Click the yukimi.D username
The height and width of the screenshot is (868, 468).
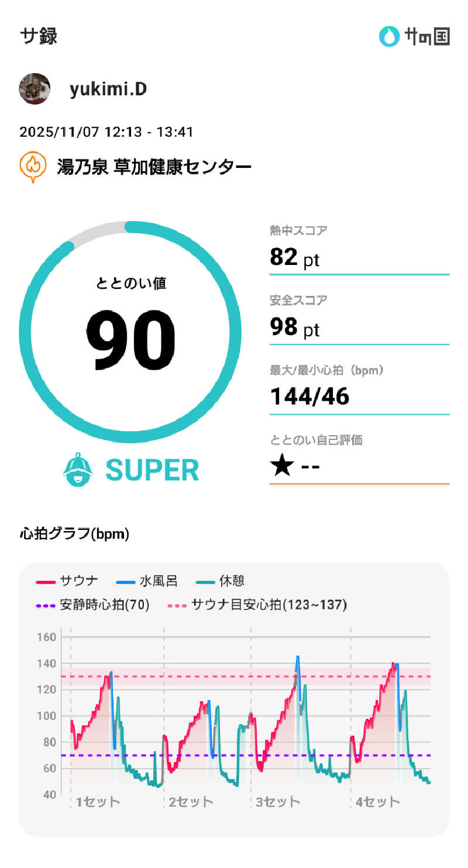point(108,89)
